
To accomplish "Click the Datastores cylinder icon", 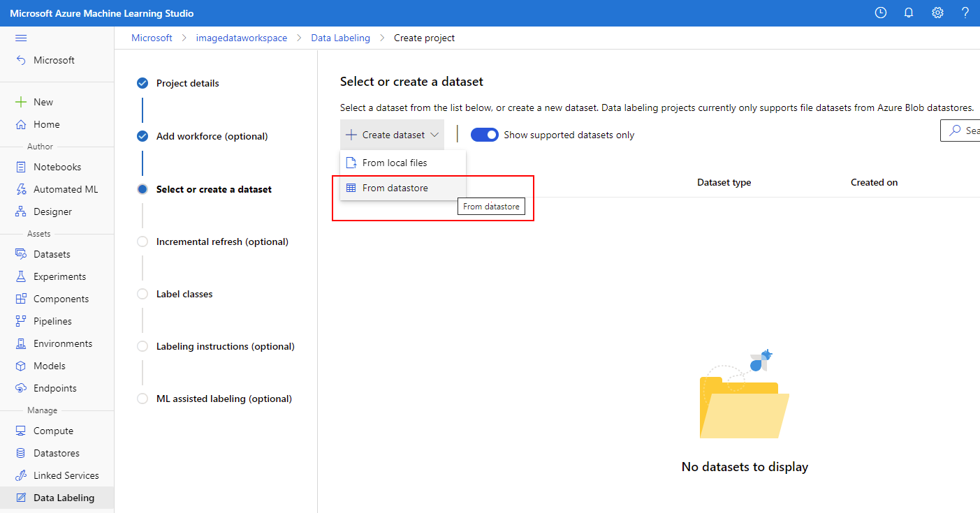I will [x=21, y=453].
